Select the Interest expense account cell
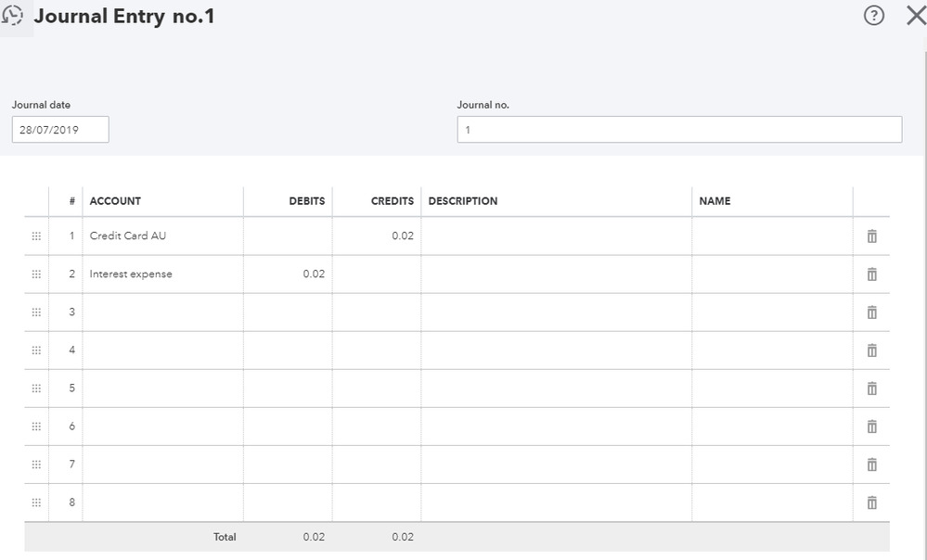The width and height of the screenshot is (927, 560). click(x=162, y=274)
